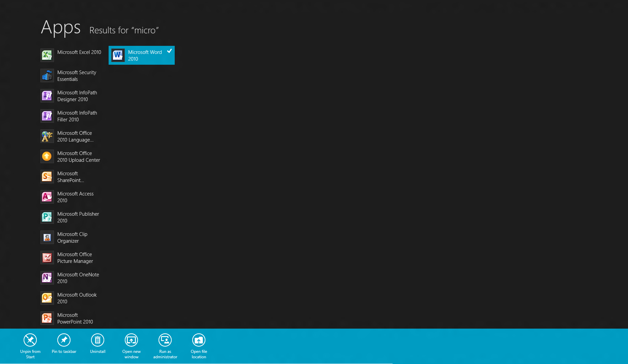Image resolution: width=628 pixels, height=364 pixels.
Task: Open Office 2010 Language Preferences icon
Action: click(47, 136)
